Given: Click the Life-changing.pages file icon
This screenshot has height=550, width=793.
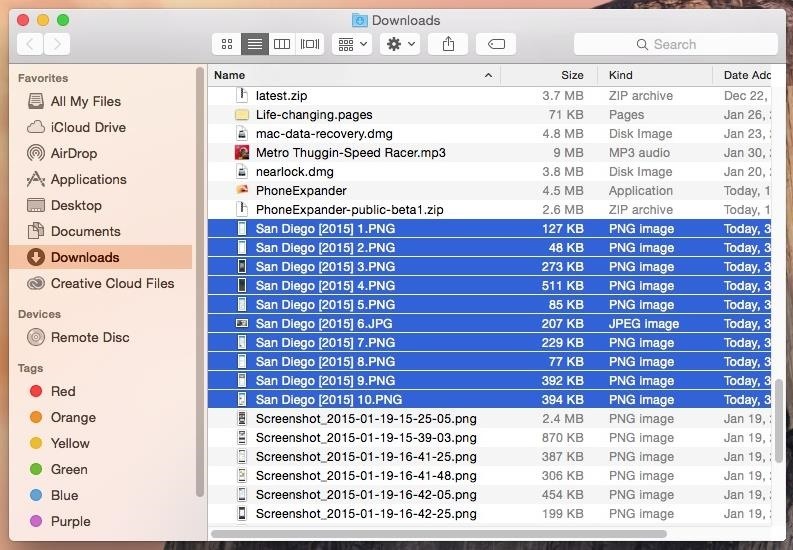Looking at the screenshot, I should 242,115.
